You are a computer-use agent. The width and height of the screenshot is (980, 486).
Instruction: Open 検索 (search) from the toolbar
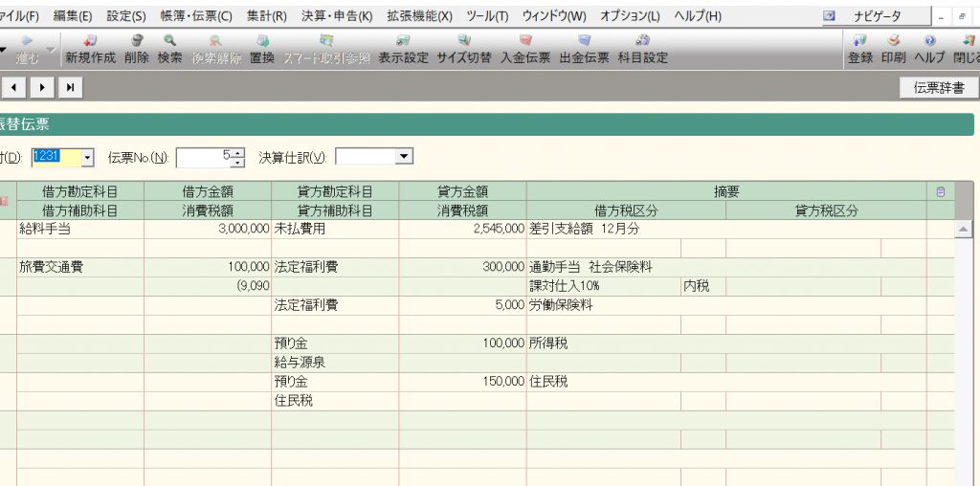tap(169, 49)
